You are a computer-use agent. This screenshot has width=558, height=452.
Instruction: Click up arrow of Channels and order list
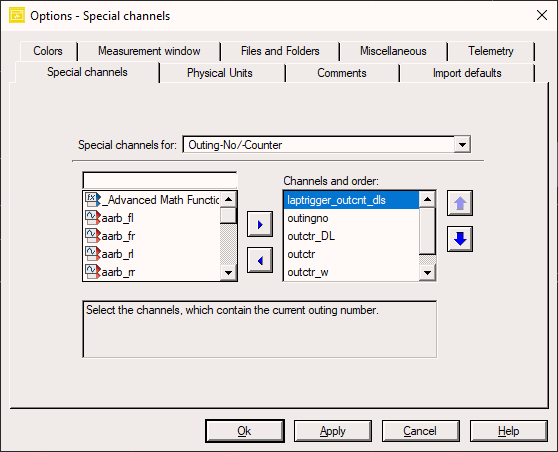[427, 199]
